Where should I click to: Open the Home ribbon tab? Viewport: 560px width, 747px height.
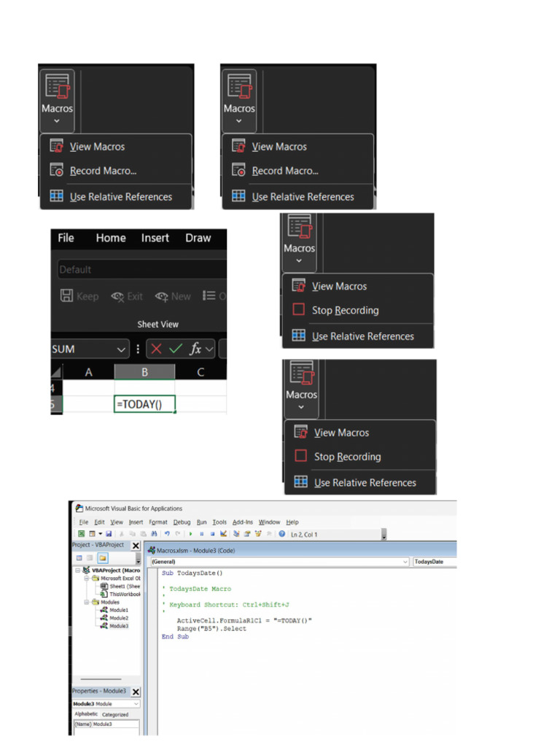click(111, 238)
